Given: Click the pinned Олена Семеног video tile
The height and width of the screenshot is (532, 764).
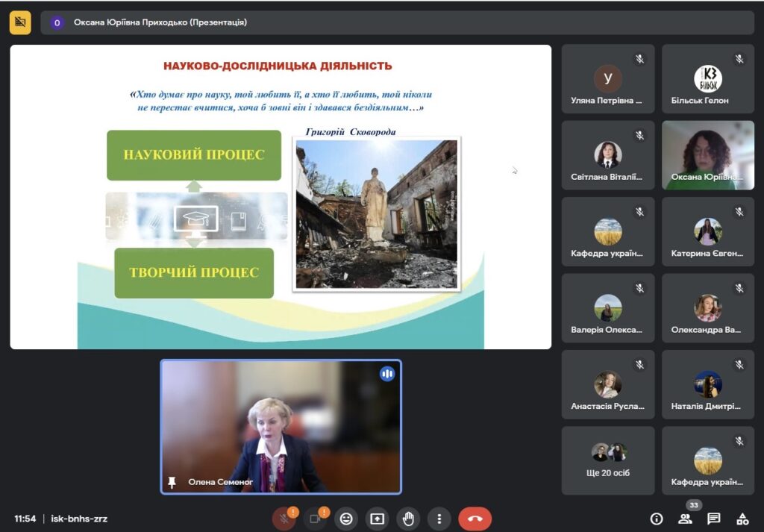Looking at the screenshot, I should [281, 427].
